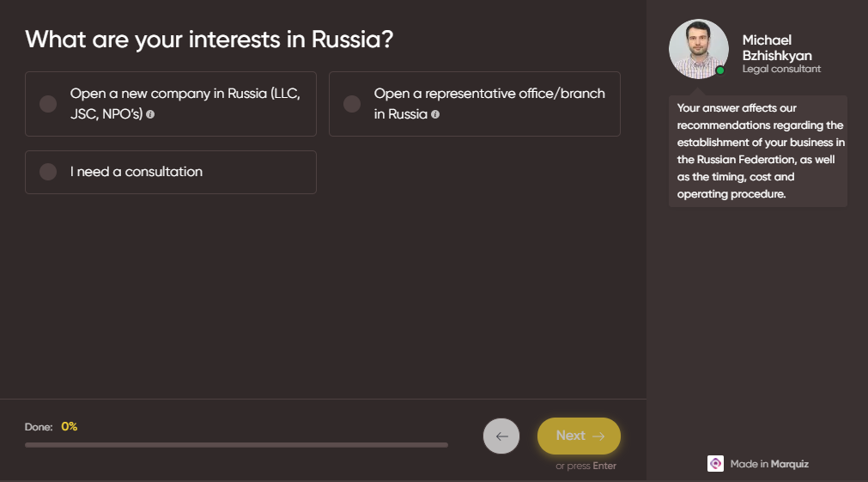Click the quiz progress bar

point(236,445)
